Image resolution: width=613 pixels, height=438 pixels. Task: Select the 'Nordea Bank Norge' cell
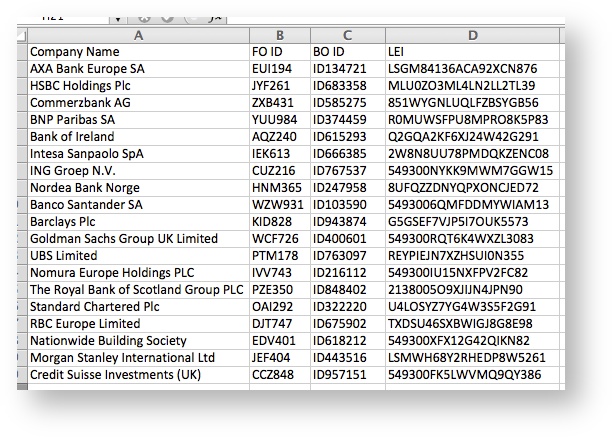coord(138,188)
